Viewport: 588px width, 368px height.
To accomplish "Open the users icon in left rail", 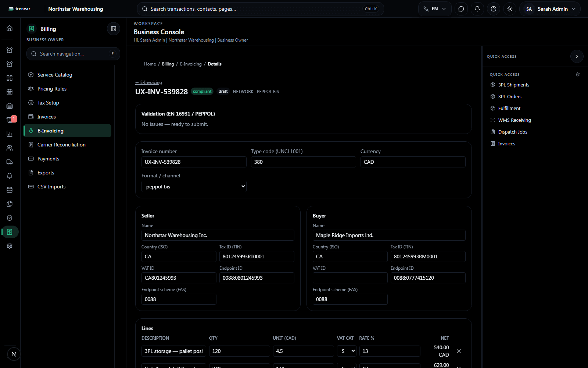I will [10, 148].
